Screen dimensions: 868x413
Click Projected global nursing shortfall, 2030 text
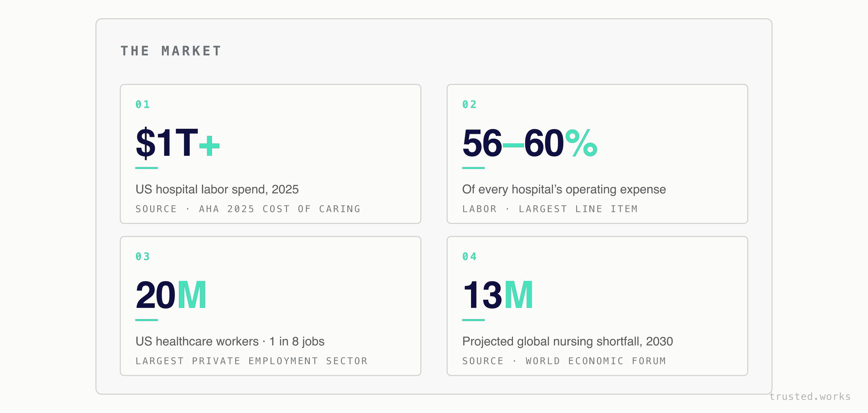tap(567, 341)
